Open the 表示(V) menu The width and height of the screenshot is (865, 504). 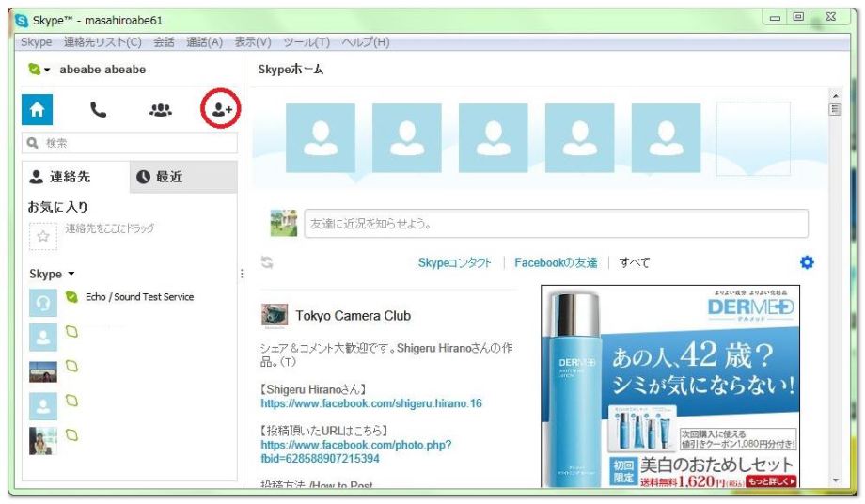point(253,42)
